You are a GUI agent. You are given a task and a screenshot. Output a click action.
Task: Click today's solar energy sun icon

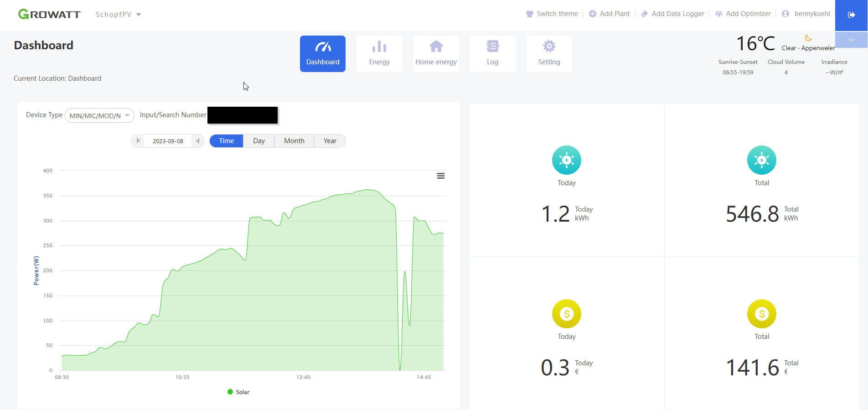tap(566, 160)
